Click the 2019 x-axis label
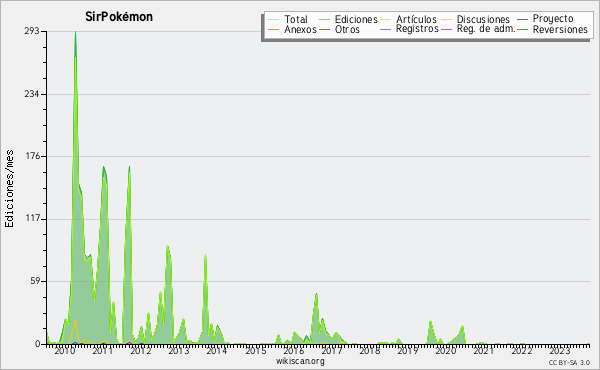The height and width of the screenshot is (370, 600). click(408, 350)
